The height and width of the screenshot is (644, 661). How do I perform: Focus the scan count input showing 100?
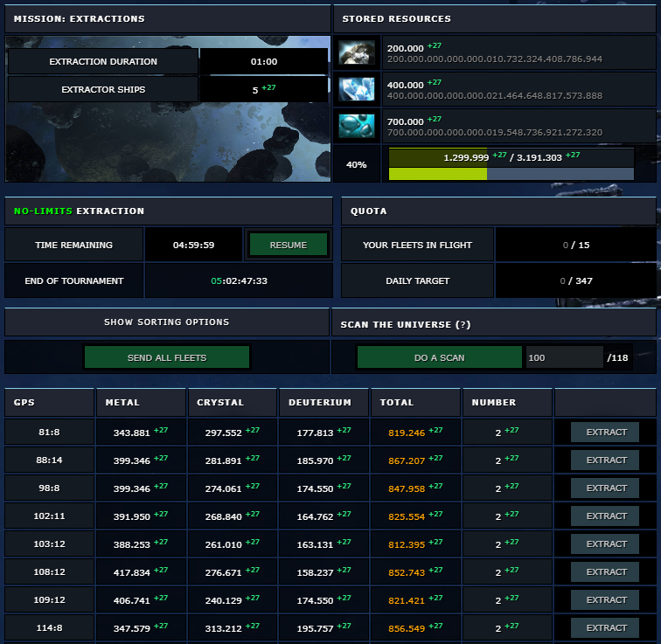pos(564,357)
